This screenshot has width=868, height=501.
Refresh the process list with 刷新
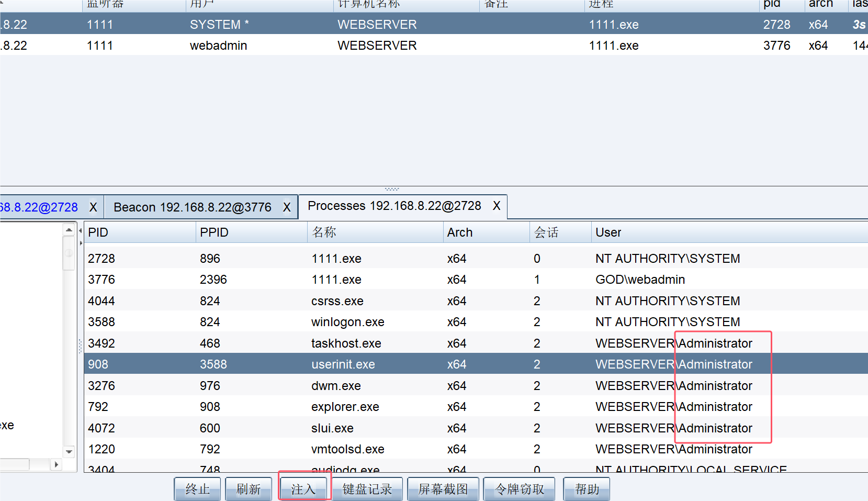[x=249, y=489]
